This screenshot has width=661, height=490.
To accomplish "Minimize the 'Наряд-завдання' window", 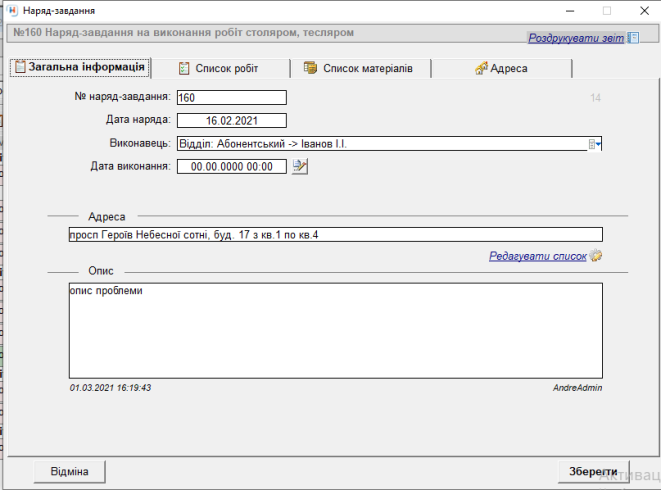I will coord(561,10).
